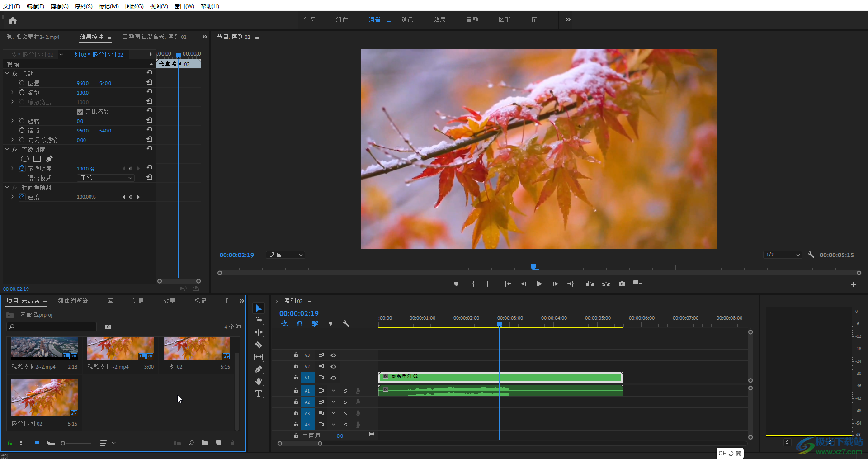Create new bin in project panel
Image resolution: width=868 pixels, height=459 pixels.
(x=204, y=443)
